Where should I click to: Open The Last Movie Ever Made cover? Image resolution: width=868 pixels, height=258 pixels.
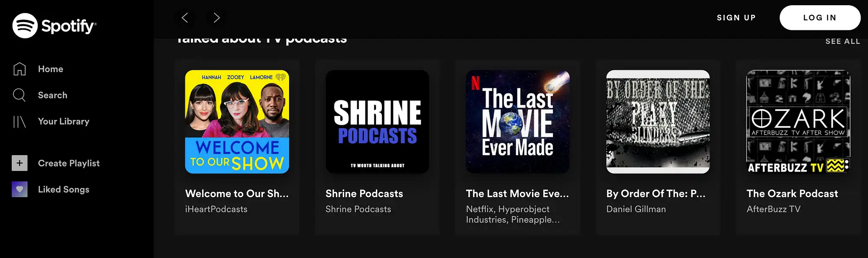point(518,122)
